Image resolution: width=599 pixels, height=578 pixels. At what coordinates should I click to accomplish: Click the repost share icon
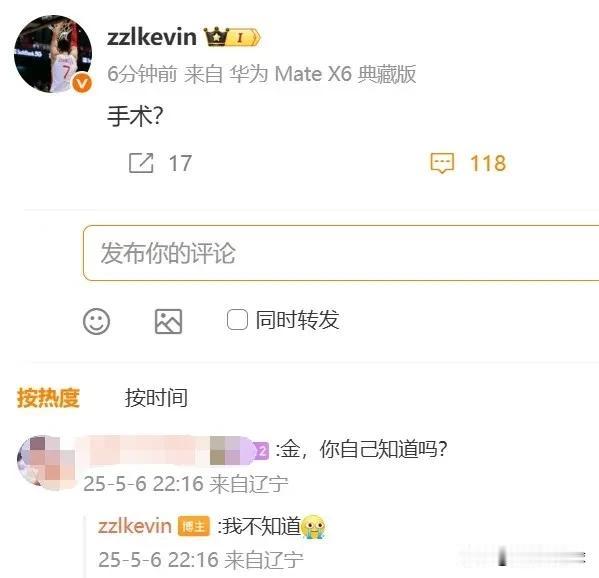pos(141,163)
